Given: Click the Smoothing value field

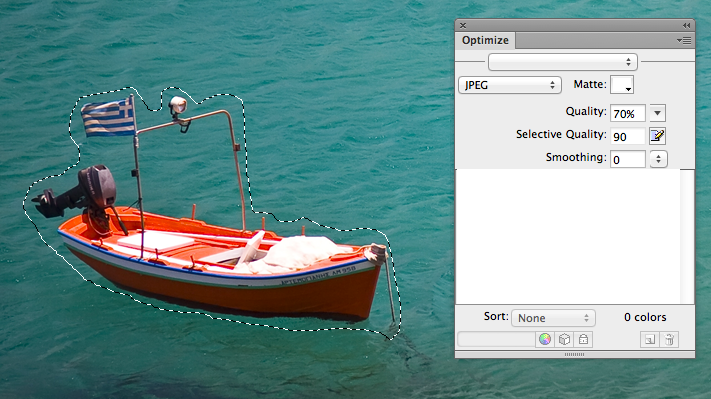Looking at the screenshot, I should (x=628, y=159).
